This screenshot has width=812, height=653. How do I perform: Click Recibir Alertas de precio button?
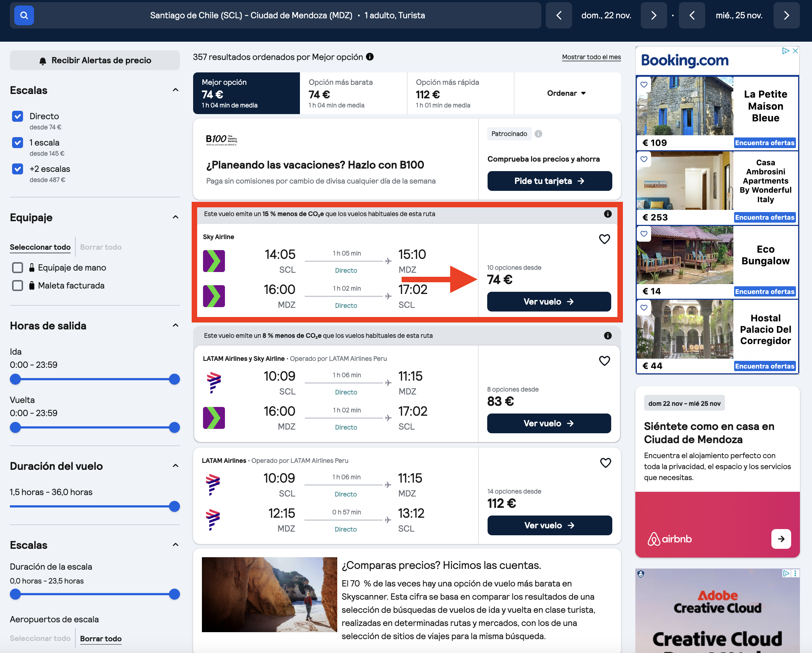(95, 60)
